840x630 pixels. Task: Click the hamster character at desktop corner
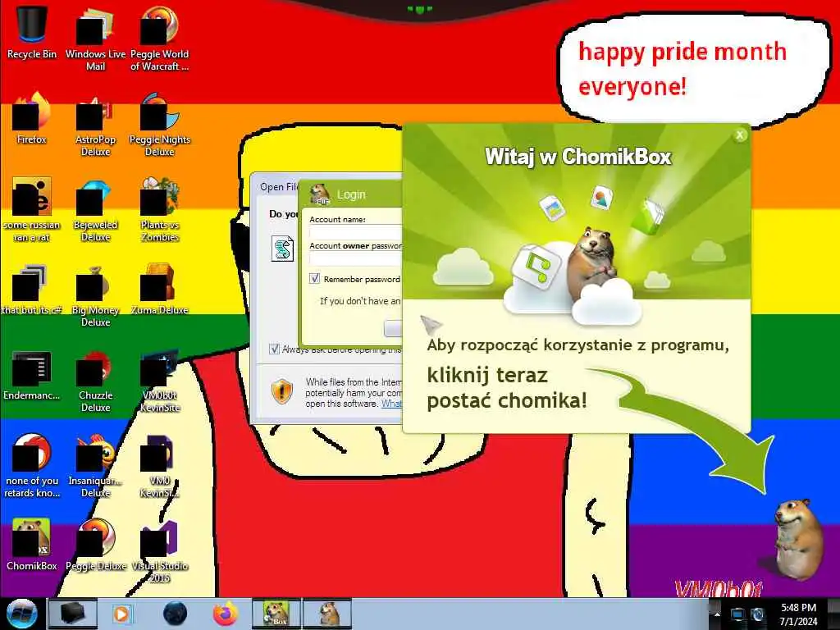[x=797, y=539]
